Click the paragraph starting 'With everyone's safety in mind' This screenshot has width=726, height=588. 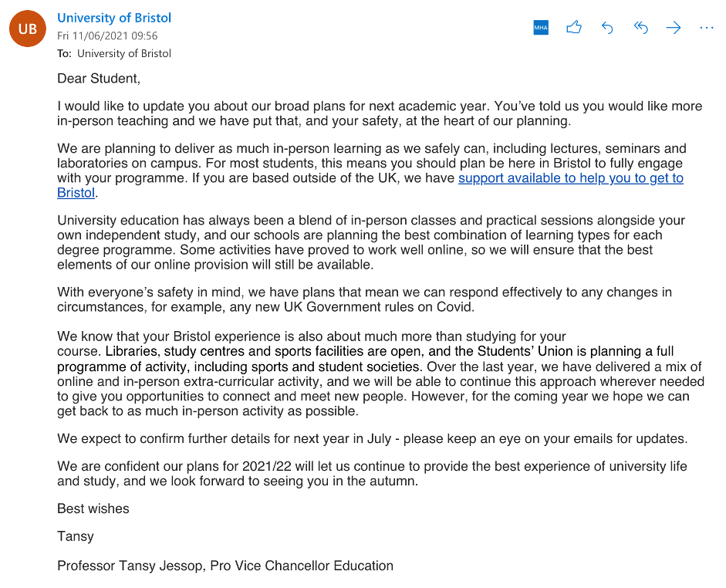364,299
